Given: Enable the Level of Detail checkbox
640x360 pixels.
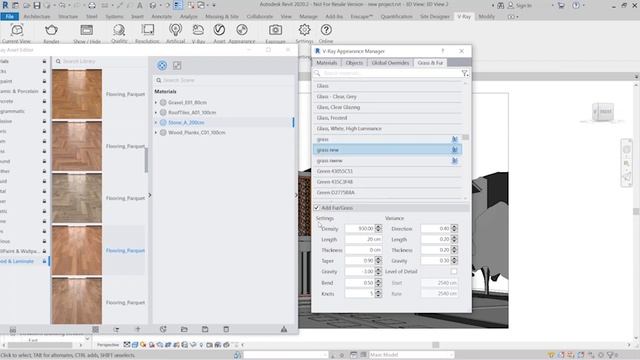Looking at the screenshot, I should pos(454,271).
